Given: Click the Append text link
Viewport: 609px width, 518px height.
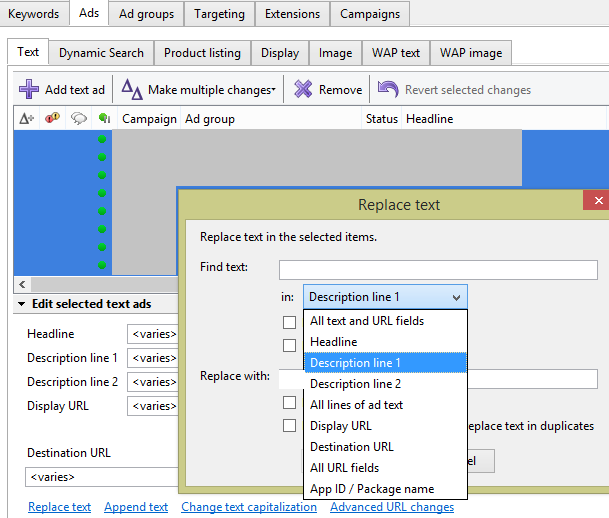Looking at the screenshot, I should [136, 507].
